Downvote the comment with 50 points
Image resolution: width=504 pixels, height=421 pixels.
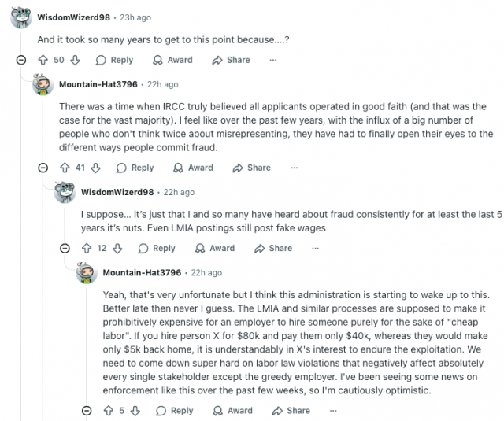[x=76, y=60]
